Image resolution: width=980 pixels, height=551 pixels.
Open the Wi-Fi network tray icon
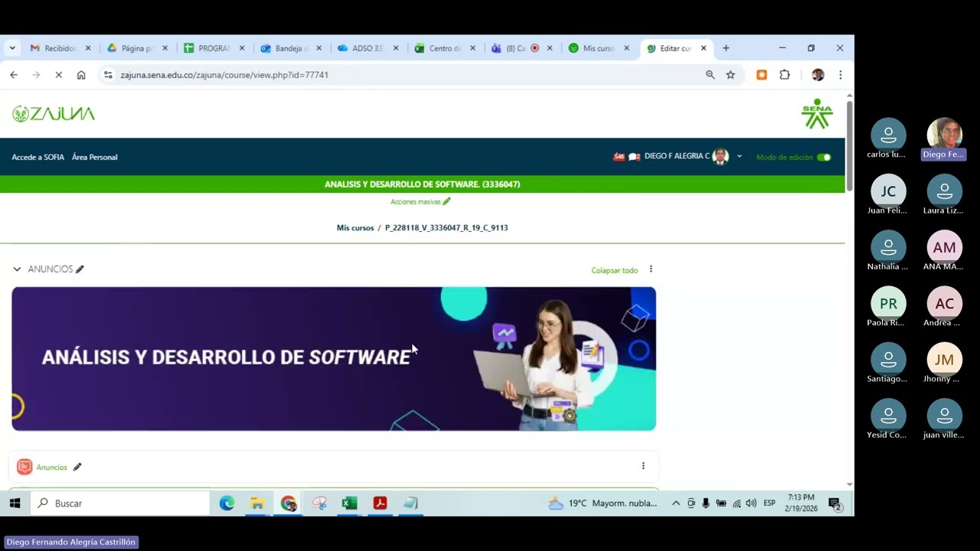pos(737,503)
